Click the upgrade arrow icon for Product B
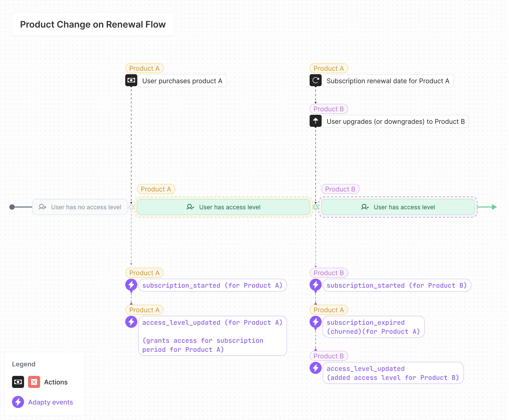Viewport: 509px width, 420px height. (315, 121)
